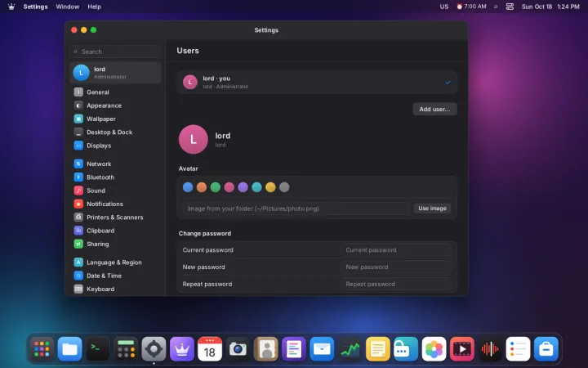Viewport: 588px width, 368px height.
Task: Open voice recorder waveform app in dock
Action: (490, 349)
